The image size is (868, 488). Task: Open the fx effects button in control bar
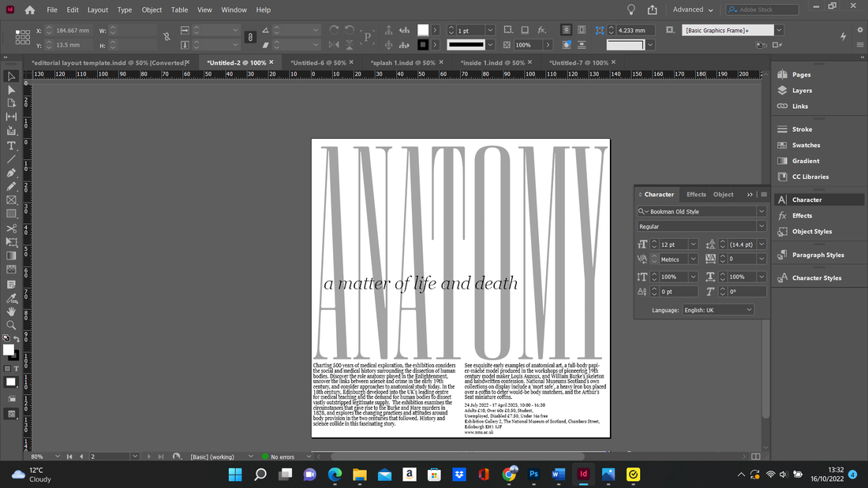[542, 31]
